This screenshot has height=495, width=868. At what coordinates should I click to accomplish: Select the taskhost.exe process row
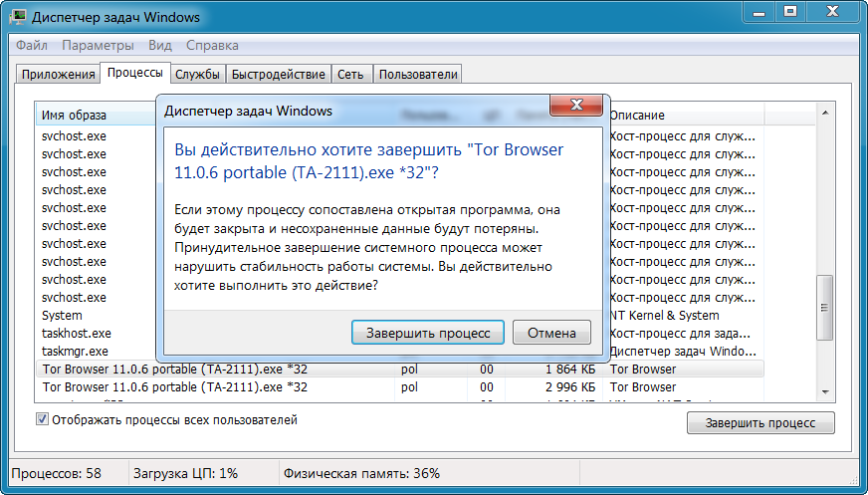click(77, 334)
